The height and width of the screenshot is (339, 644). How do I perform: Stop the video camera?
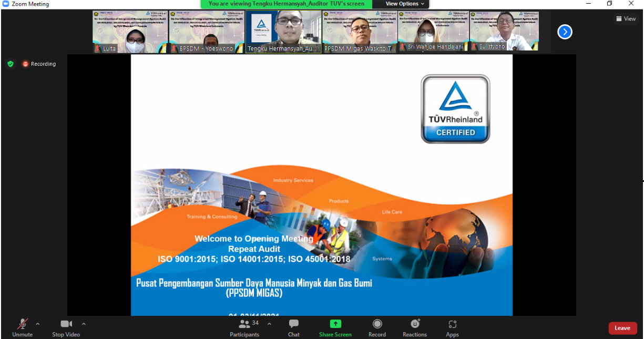click(x=66, y=328)
